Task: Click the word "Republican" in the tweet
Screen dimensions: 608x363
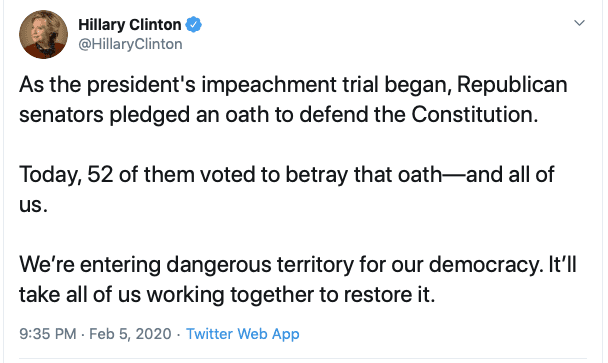Action: [x=512, y=85]
